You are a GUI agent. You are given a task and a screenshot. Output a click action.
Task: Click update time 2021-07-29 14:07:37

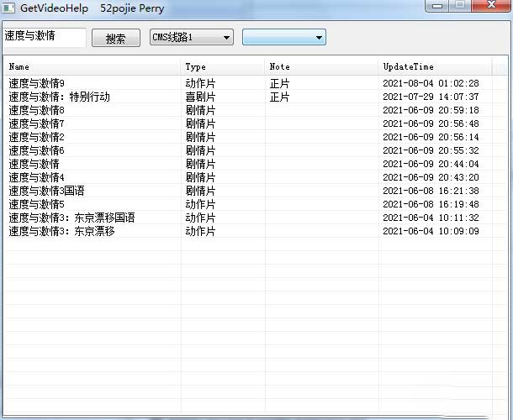[431, 97]
